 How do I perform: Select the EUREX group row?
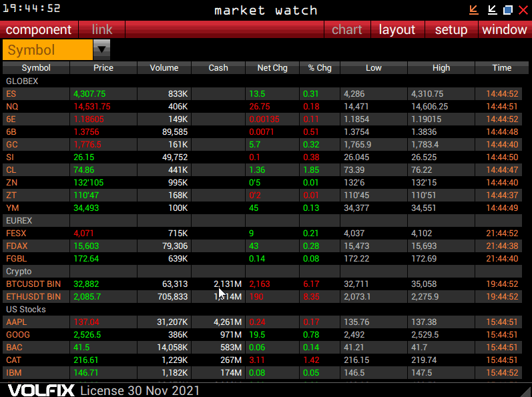(x=262, y=221)
